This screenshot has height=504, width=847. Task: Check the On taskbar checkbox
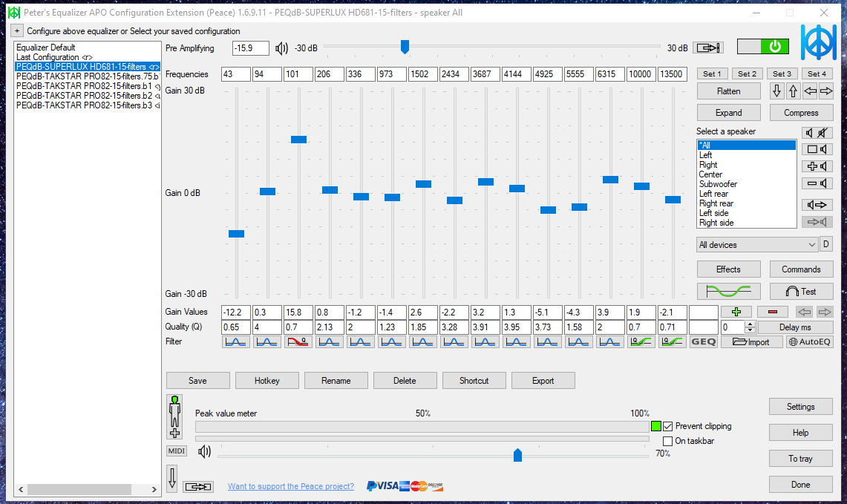coord(667,442)
